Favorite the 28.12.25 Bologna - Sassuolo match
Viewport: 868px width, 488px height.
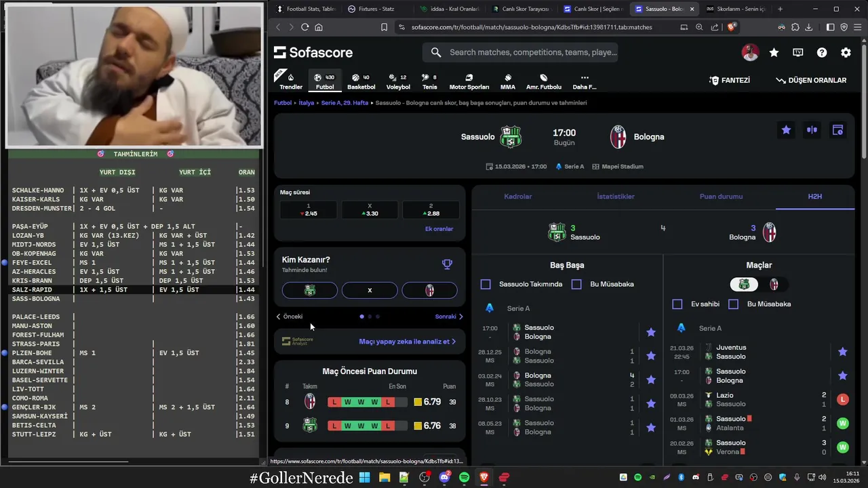651,356
